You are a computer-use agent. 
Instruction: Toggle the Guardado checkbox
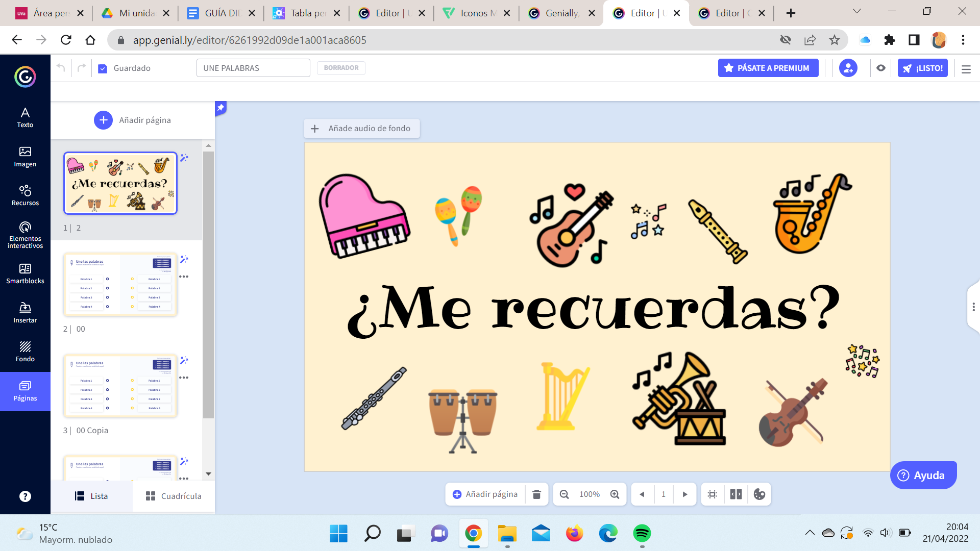tap(103, 68)
